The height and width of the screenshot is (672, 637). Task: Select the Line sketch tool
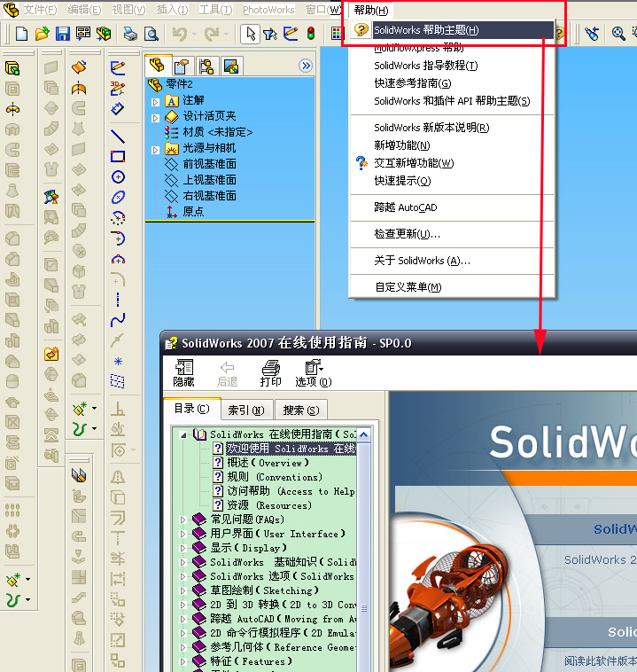click(x=118, y=136)
